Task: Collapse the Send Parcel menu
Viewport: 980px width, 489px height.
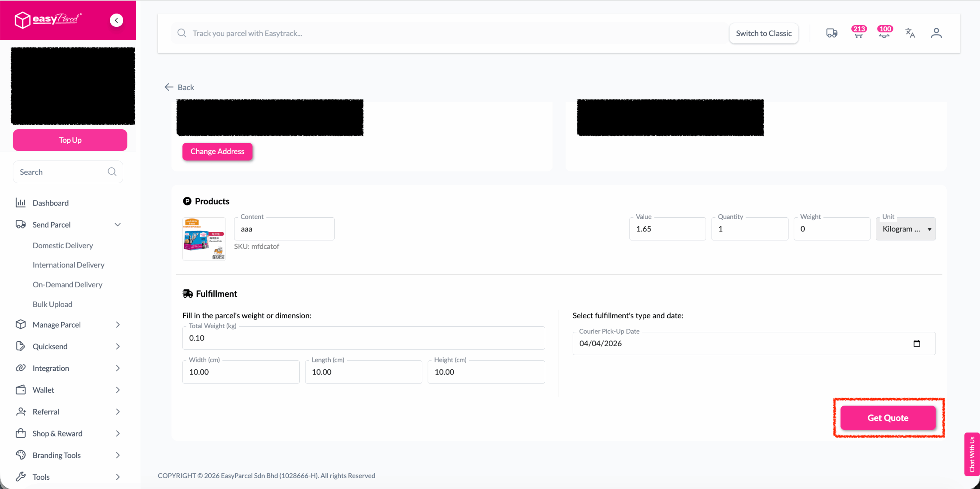Action: 118,225
